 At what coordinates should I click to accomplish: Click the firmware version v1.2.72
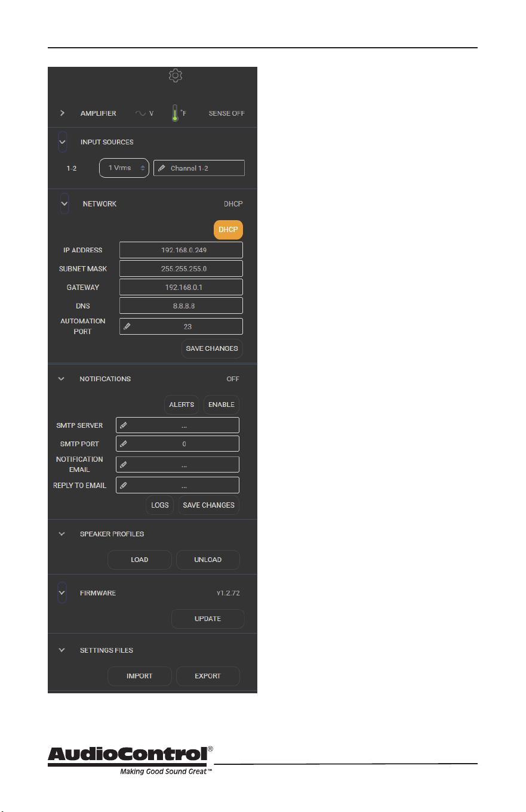pos(228,593)
